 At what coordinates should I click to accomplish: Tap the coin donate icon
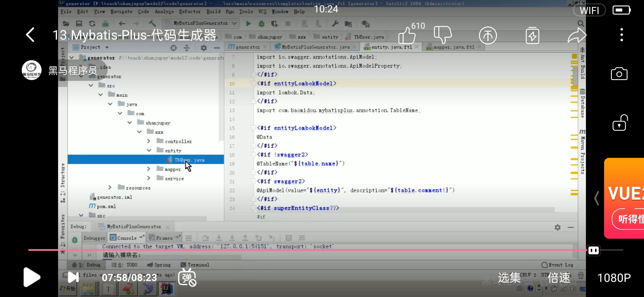(x=488, y=35)
